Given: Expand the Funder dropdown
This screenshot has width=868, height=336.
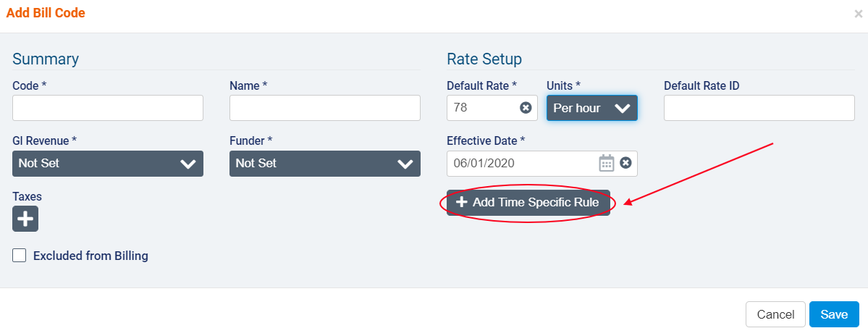Looking at the screenshot, I should point(325,164).
